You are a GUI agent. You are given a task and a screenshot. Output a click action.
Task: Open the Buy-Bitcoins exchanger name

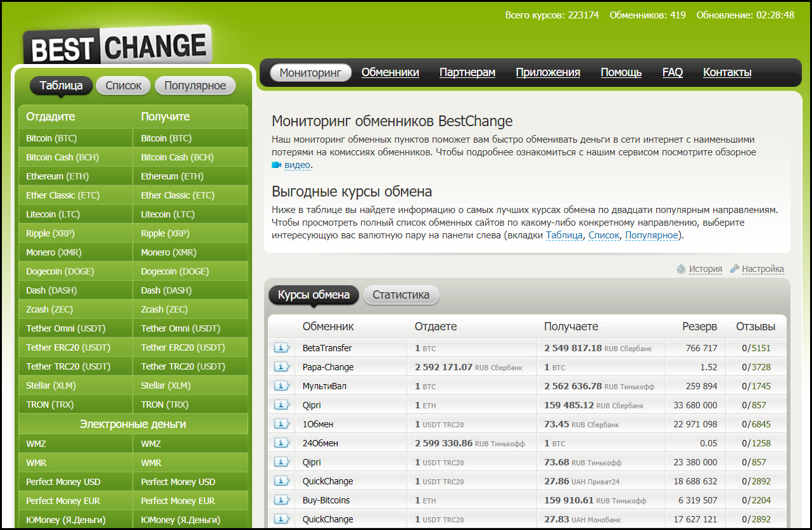(x=326, y=500)
